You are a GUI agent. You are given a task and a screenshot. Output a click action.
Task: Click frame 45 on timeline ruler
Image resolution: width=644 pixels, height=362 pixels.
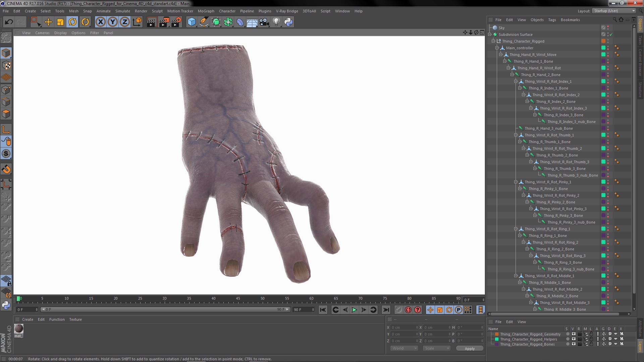point(238,299)
